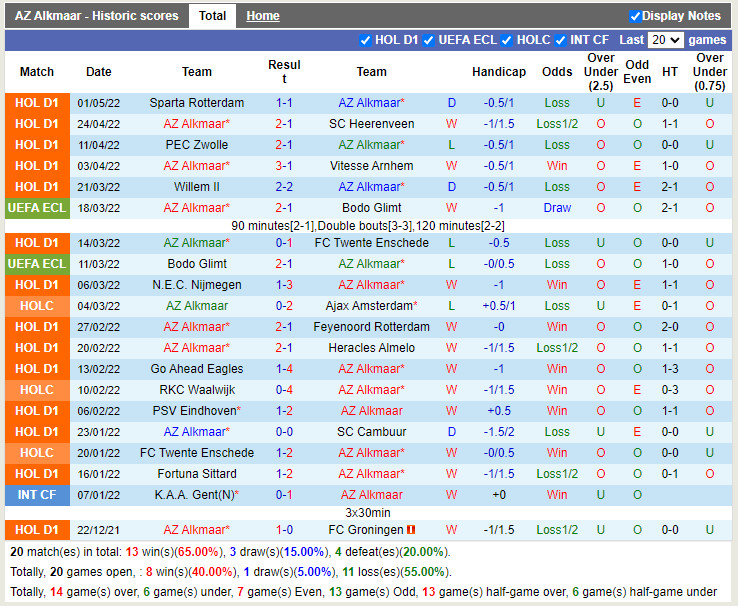
Task: Click Ajax Amsterdam team name
Action: pos(369,306)
